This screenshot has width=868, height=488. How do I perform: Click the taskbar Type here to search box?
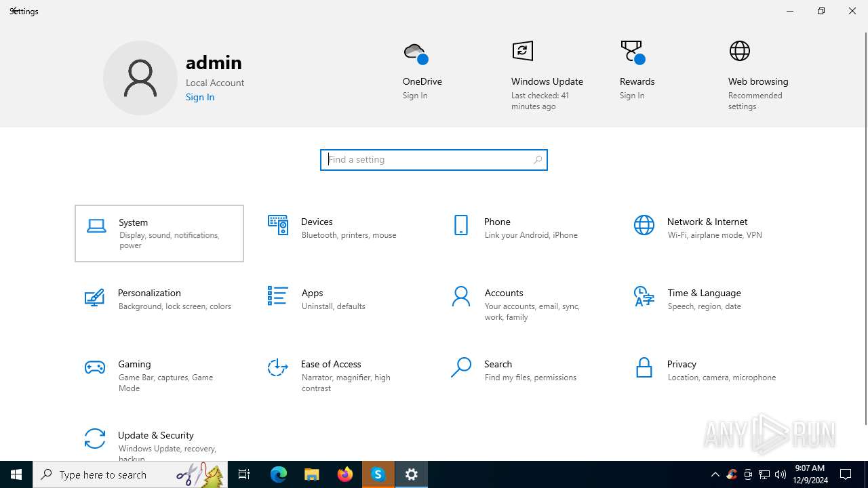click(x=130, y=474)
